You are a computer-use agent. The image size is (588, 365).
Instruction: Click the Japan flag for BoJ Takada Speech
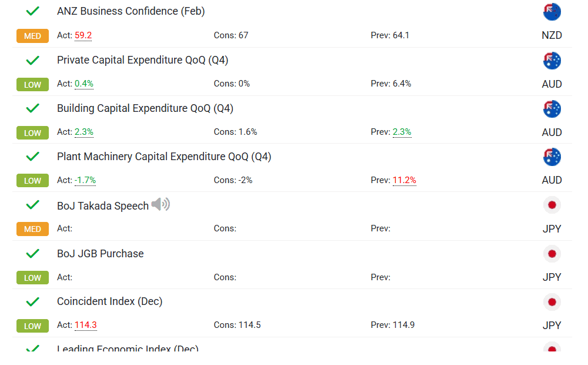(x=552, y=205)
